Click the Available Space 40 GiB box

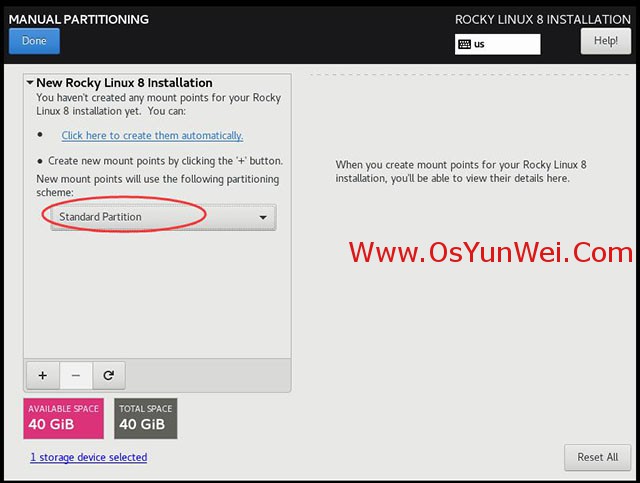[x=64, y=418]
